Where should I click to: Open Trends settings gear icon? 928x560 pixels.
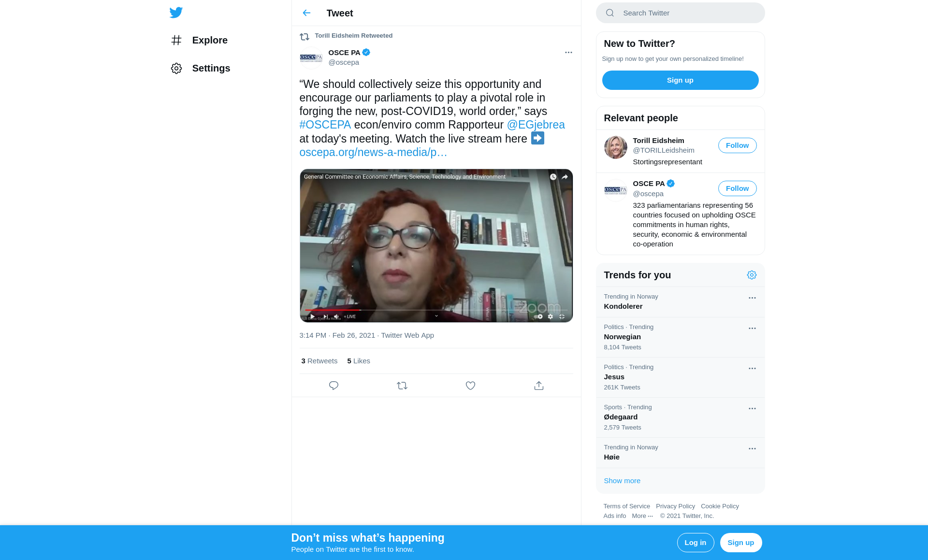(x=752, y=275)
